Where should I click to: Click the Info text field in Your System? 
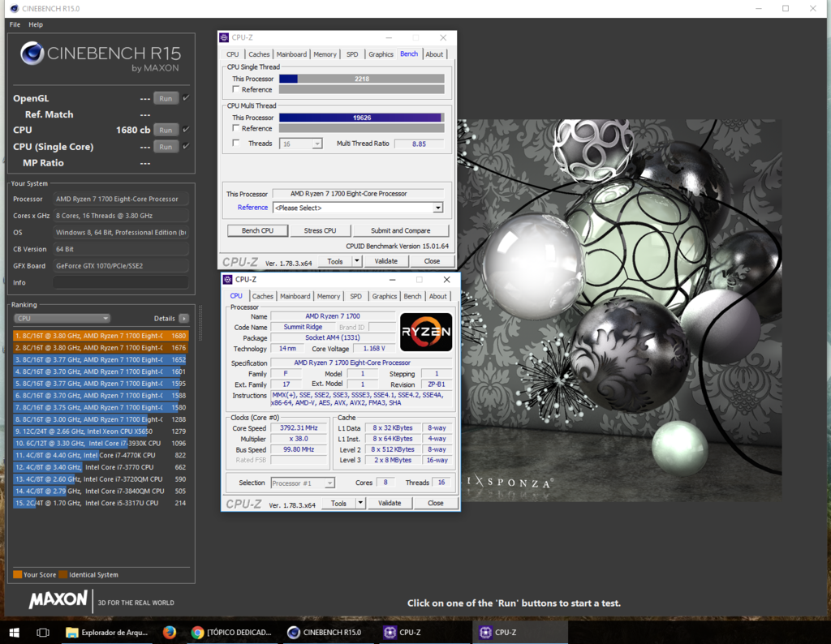tap(120, 282)
